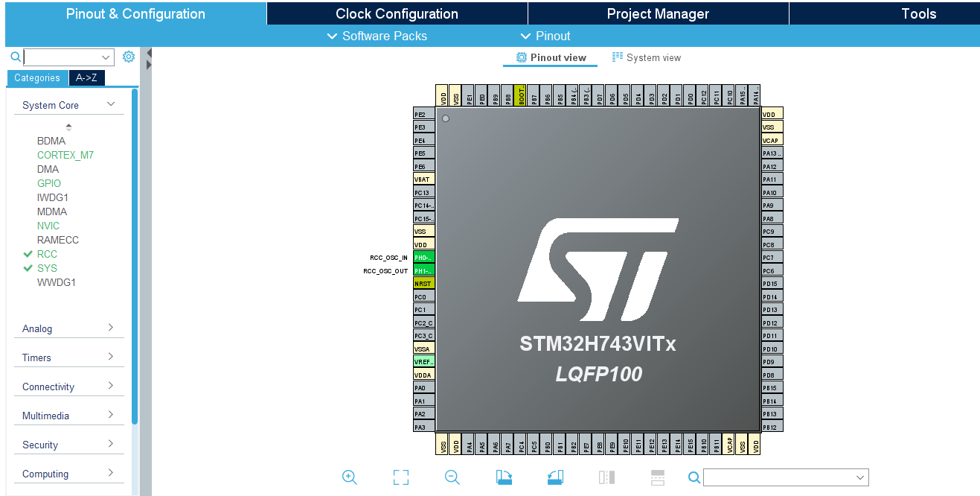980x496 pixels.
Task: Select the PH0 RCC_OSC_IN pin
Action: click(x=424, y=258)
